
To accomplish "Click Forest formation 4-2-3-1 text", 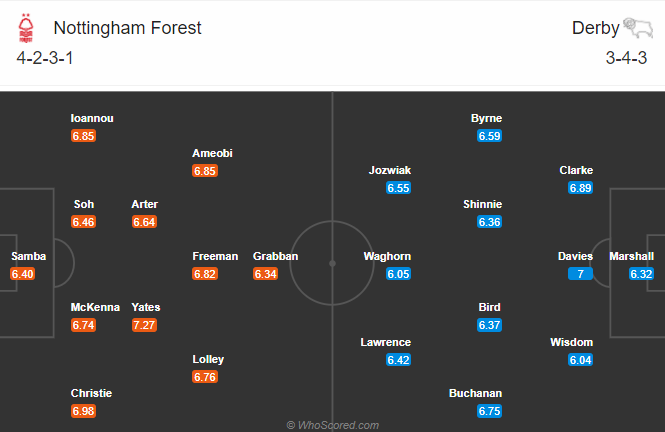I will (45, 58).
